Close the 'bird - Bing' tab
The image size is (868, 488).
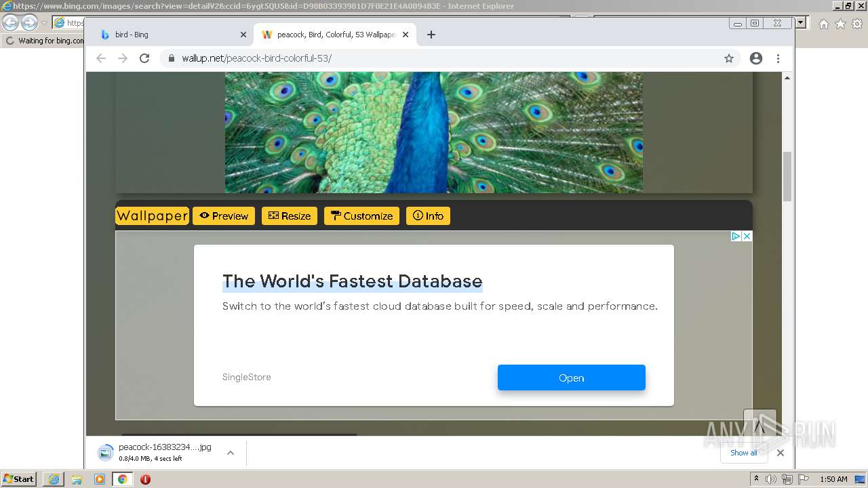243,35
